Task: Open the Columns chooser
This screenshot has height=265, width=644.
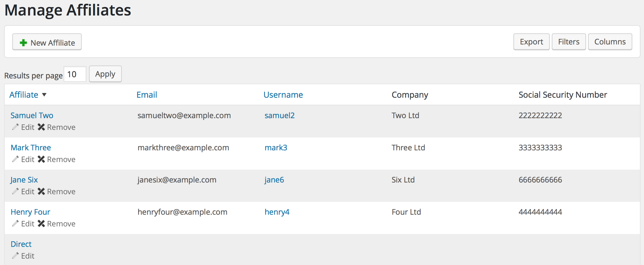Action: [x=610, y=42]
